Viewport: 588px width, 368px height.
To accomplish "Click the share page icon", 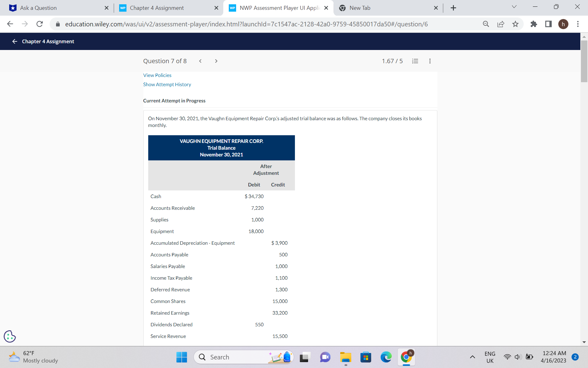I will (501, 24).
